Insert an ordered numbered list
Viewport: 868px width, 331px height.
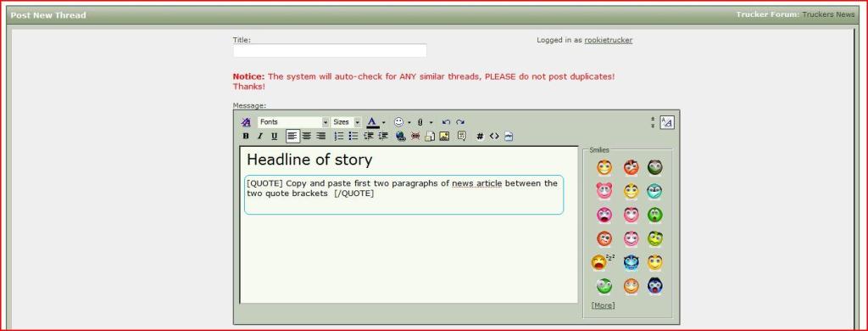click(339, 136)
